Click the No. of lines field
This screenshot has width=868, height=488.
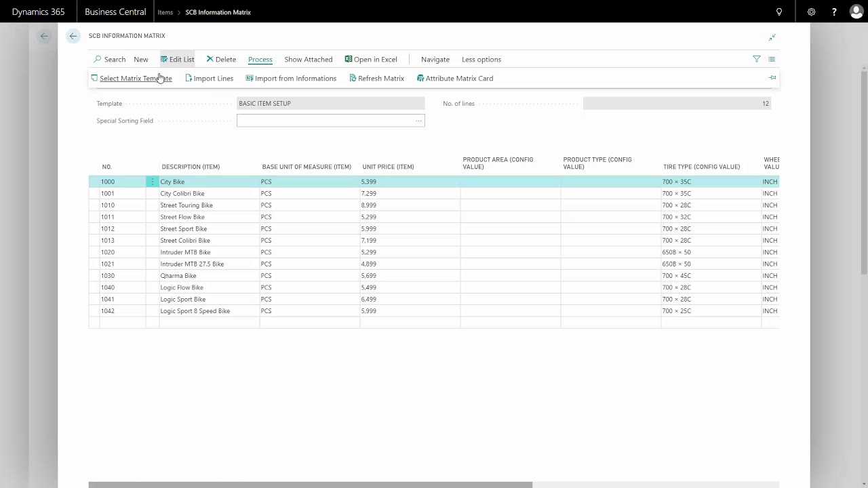(677, 104)
